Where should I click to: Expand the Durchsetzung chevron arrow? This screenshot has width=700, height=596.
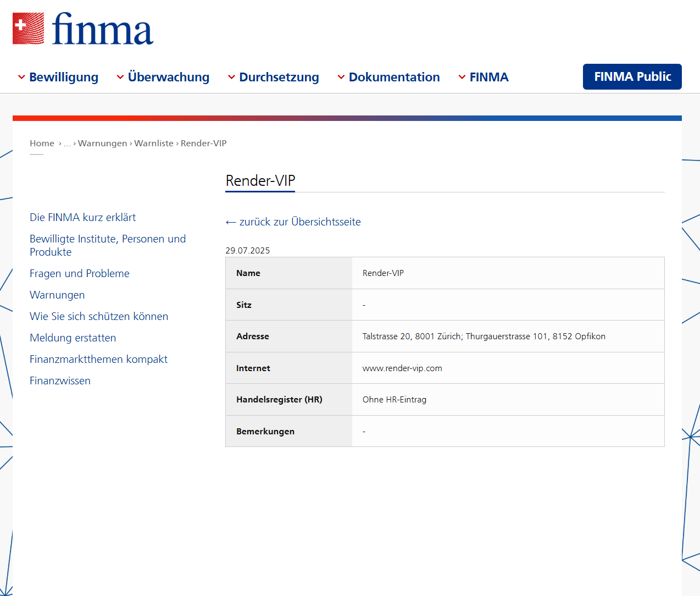[x=231, y=78]
